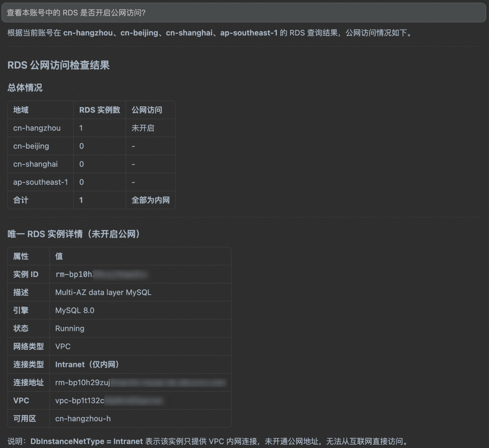The height and width of the screenshot is (448, 489).
Task: Click the 'Multi-AZ data layer MySQL' description
Action: (103, 292)
